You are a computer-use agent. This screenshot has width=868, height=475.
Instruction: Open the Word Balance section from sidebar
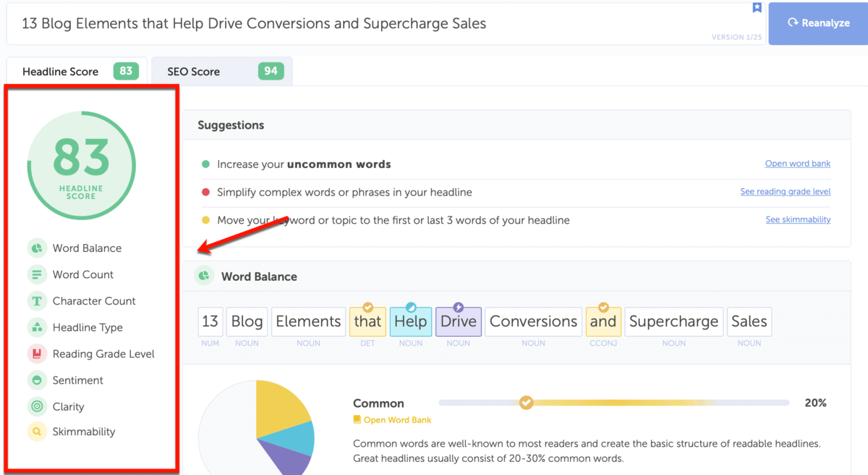[87, 248]
